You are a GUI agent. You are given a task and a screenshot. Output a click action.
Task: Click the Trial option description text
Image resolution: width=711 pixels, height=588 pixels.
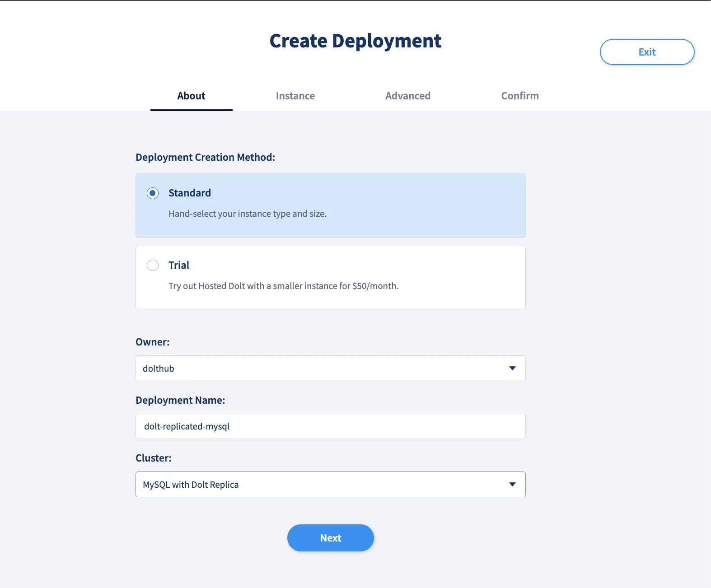pyautogui.click(x=283, y=286)
